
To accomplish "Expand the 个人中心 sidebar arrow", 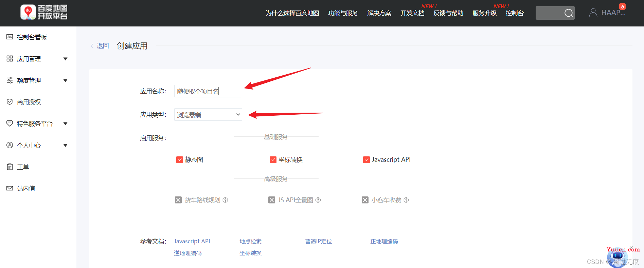I will click(x=66, y=146).
